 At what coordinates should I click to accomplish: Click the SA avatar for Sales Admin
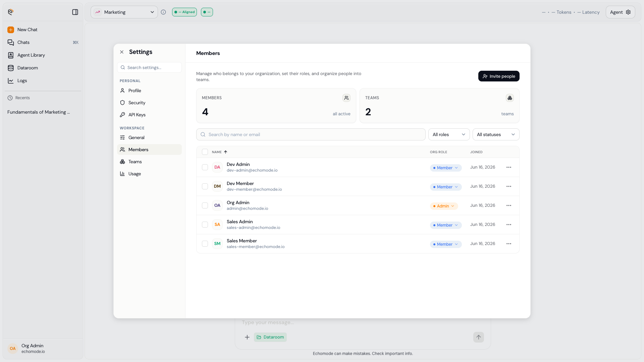click(x=217, y=225)
